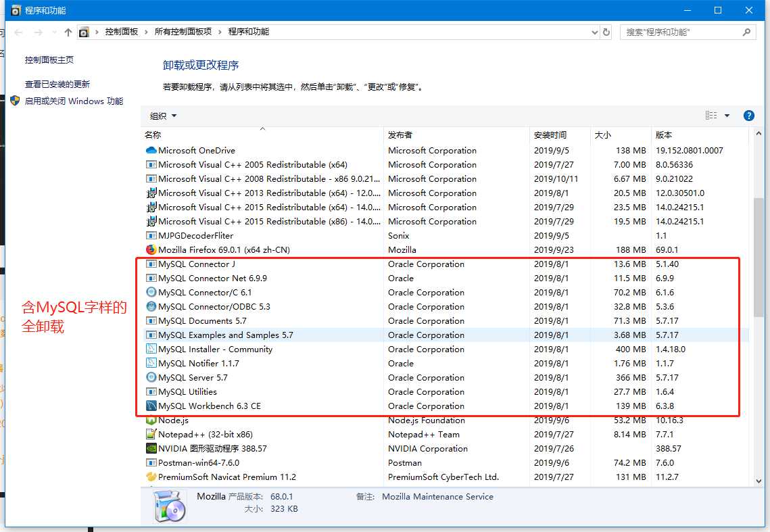This screenshot has width=770, height=532.
Task: Sort the list by the 大小 column
Action: point(620,135)
